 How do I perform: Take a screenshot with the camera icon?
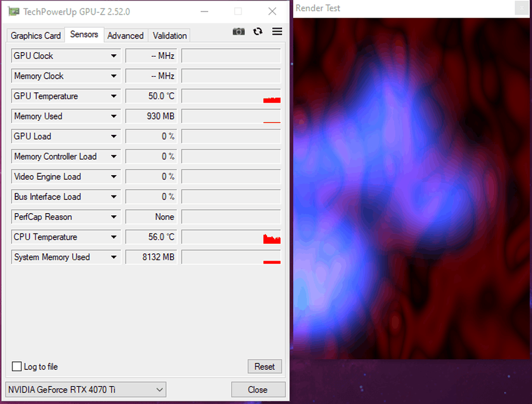[239, 32]
